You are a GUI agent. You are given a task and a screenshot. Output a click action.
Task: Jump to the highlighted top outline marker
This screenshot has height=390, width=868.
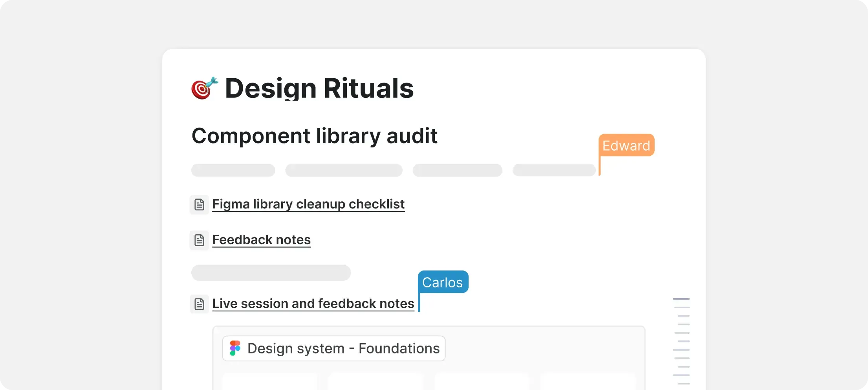coord(681,299)
